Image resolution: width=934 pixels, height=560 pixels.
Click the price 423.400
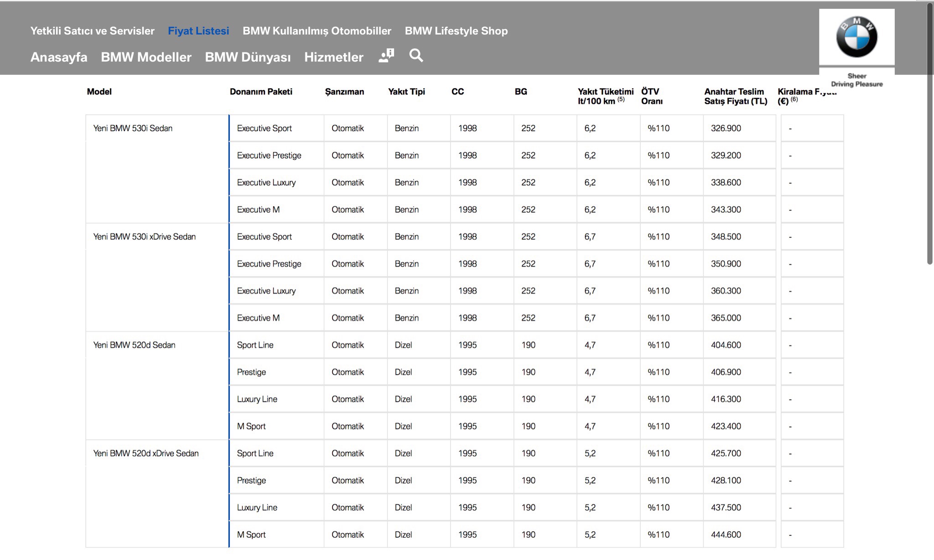726,426
